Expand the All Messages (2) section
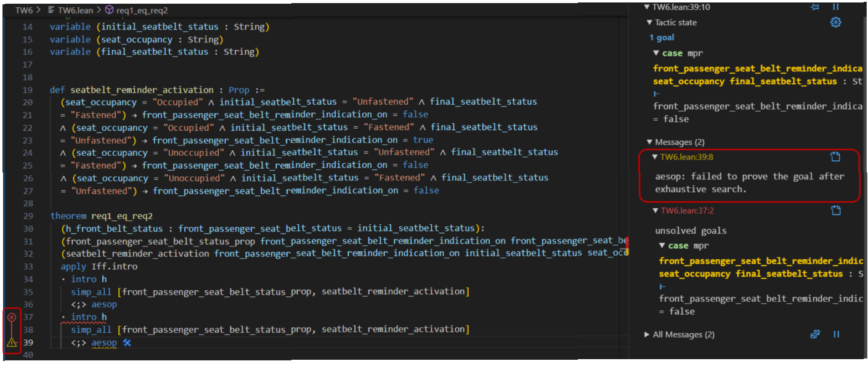868x369 pixels. click(x=647, y=335)
